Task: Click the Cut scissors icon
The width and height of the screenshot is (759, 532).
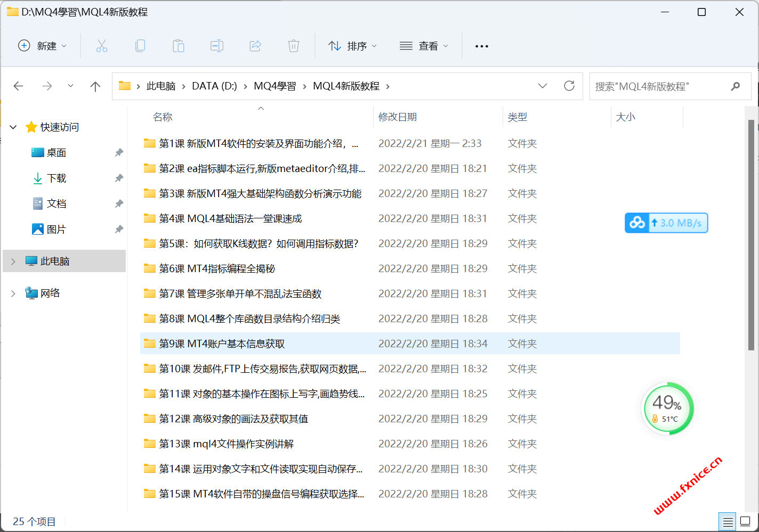Action: [102, 46]
